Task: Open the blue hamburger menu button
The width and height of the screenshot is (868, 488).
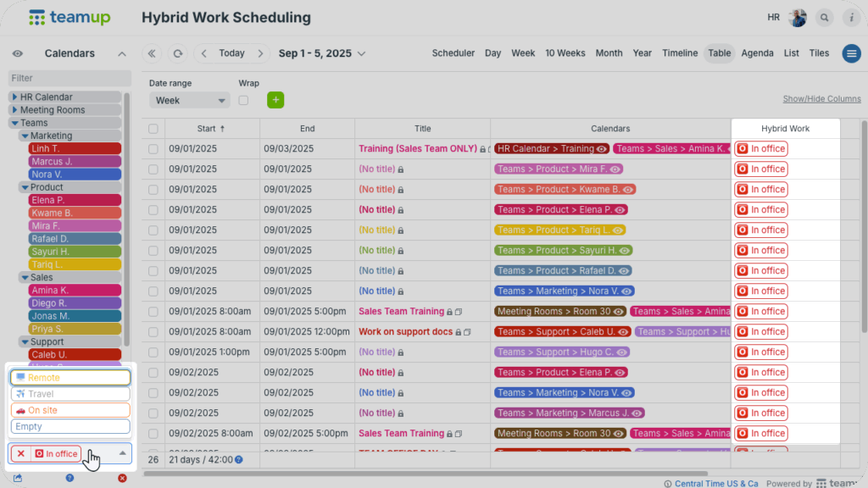Action: 851,53
